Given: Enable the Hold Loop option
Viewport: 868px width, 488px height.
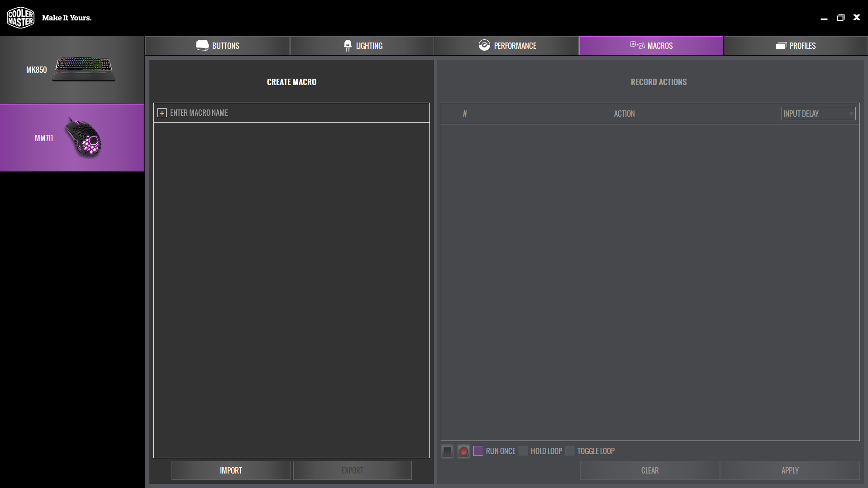Looking at the screenshot, I should (x=523, y=451).
